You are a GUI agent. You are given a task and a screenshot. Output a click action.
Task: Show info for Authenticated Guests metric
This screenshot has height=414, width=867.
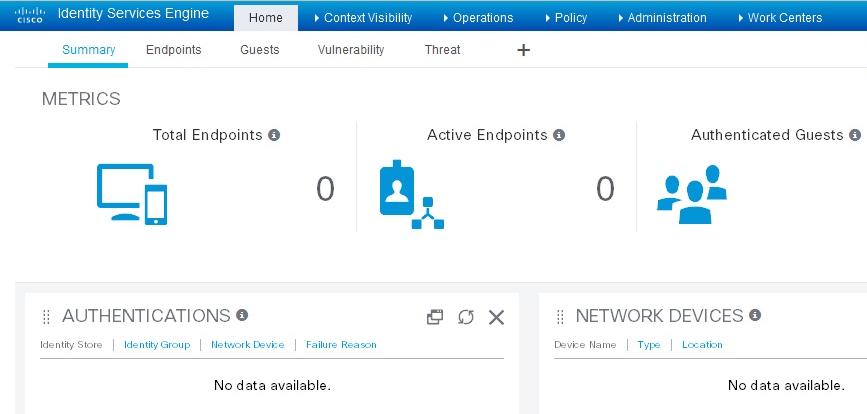[x=855, y=135]
